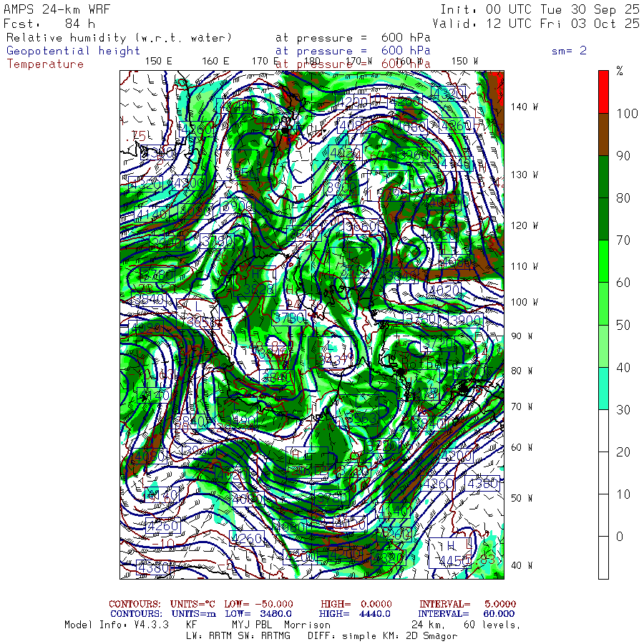
Task: Click the '100' colorbar tick label
Action: click(627, 114)
